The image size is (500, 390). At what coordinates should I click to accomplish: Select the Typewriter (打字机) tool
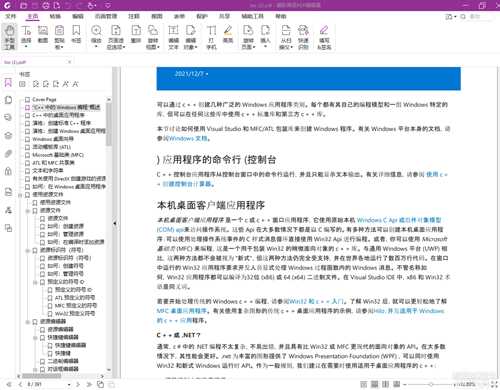click(211, 37)
